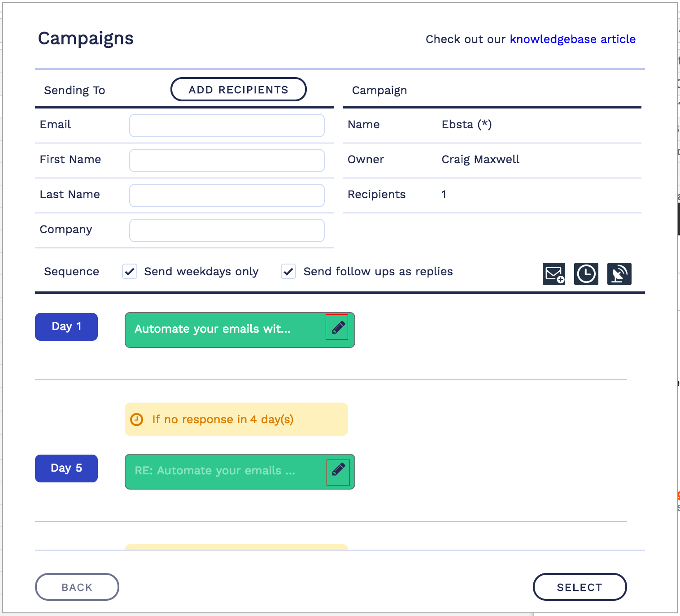Click the satellite dish icon
Image resolution: width=680 pixels, height=616 pixels.
point(619,274)
